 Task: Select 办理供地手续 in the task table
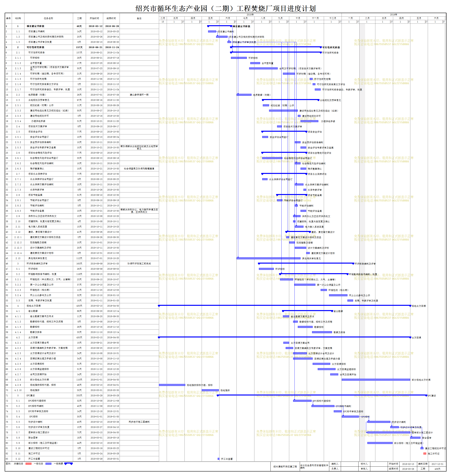click(38, 121)
